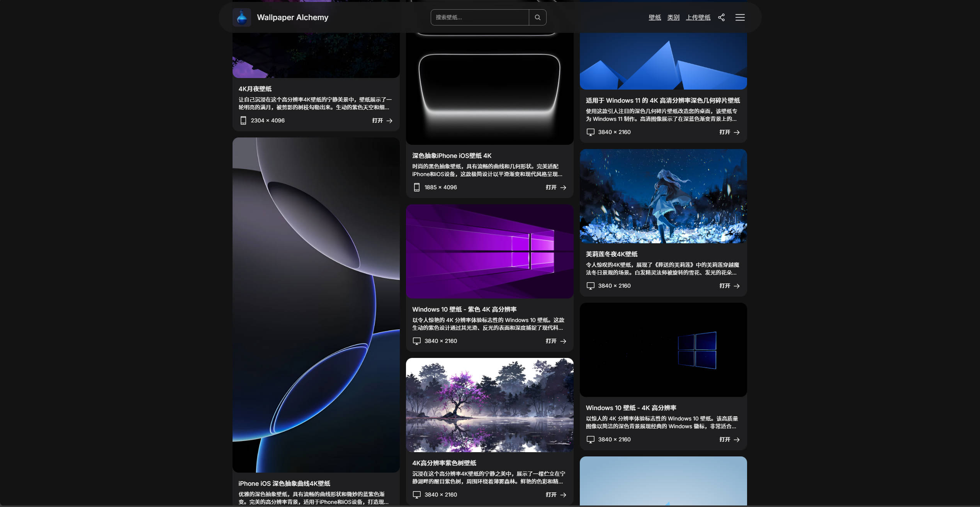Open the Windows 10 壁纸 - 紫色 title
This screenshot has height=507, width=980.
[464, 309]
